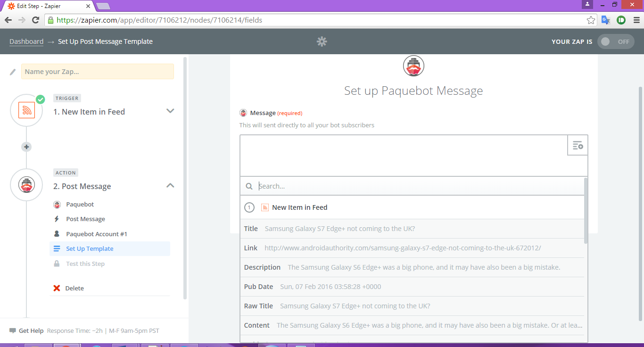
Task: Open a new browser tab
Action: pos(103,6)
